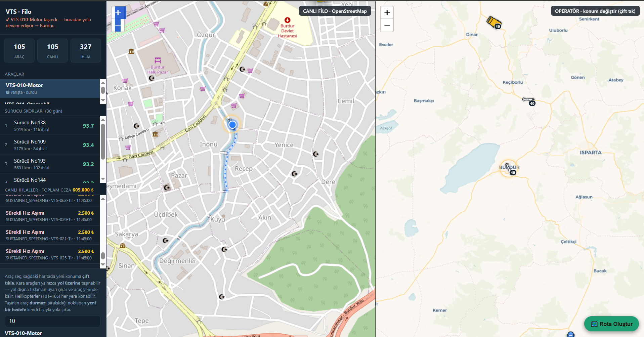Click the vehicle number input field
The image size is (644, 337).
tap(53, 321)
